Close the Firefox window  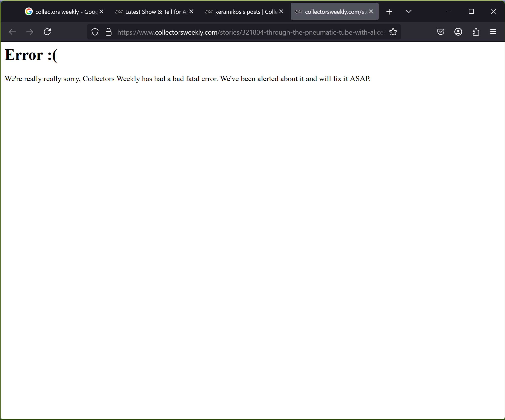pos(494,11)
